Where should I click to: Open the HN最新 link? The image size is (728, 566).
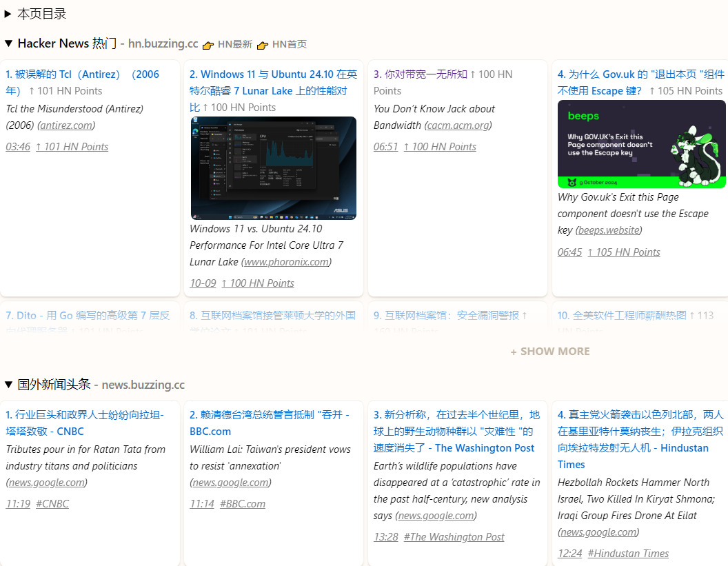coord(235,44)
